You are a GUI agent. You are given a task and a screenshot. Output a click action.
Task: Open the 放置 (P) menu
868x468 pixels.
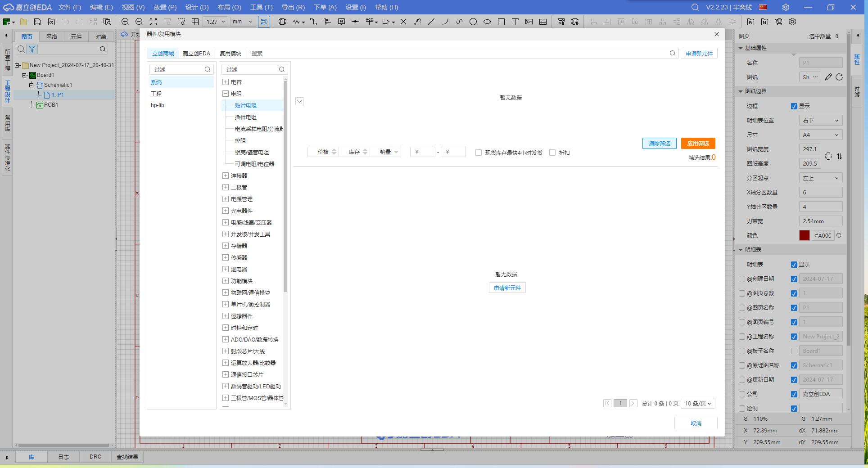[x=165, y=7]
